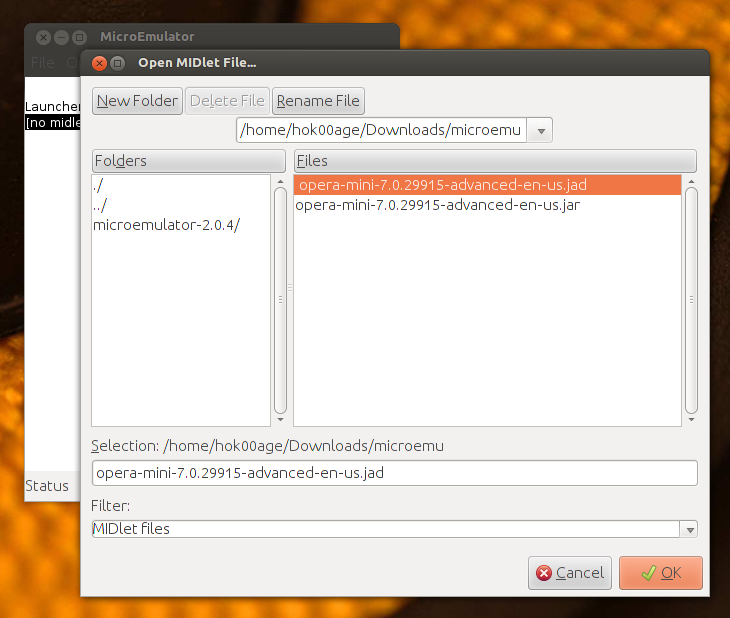Click the Files list vertical scrollbar

tap(691, 300)
